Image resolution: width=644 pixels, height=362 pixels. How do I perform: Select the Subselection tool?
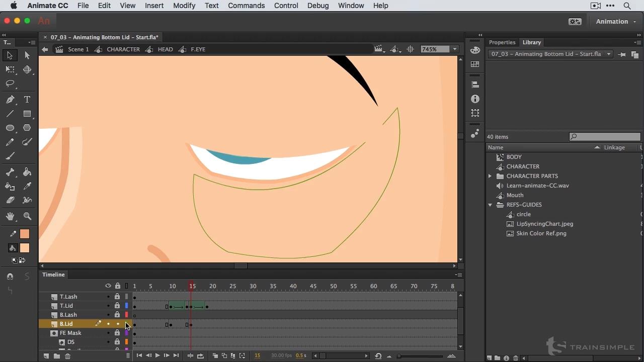(27, 55)
